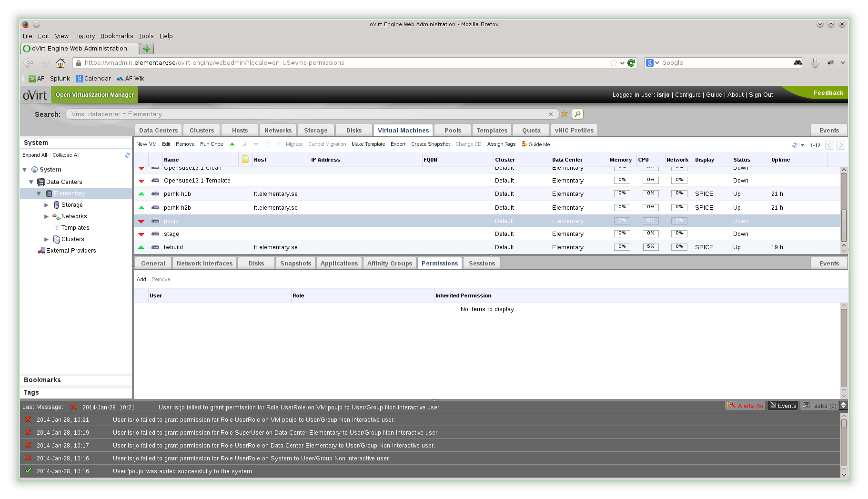Image resolution: width=868 pixels, height=499 pixels.
Task: Switch footer to the Events view
Action: (x=783, y=406)
